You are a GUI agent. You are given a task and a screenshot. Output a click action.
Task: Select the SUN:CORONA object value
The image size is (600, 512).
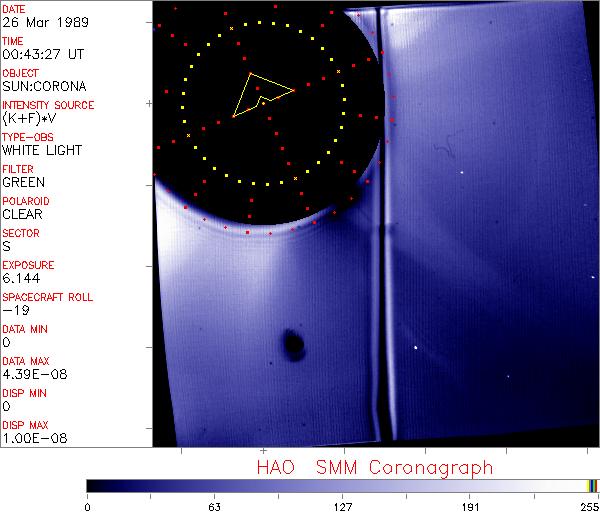click(x=44, y=86)
